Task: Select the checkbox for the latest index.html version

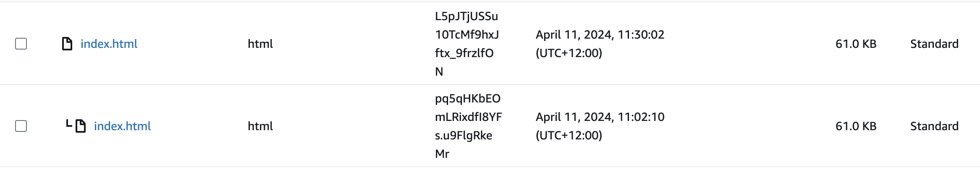Action: pos(21,44)
